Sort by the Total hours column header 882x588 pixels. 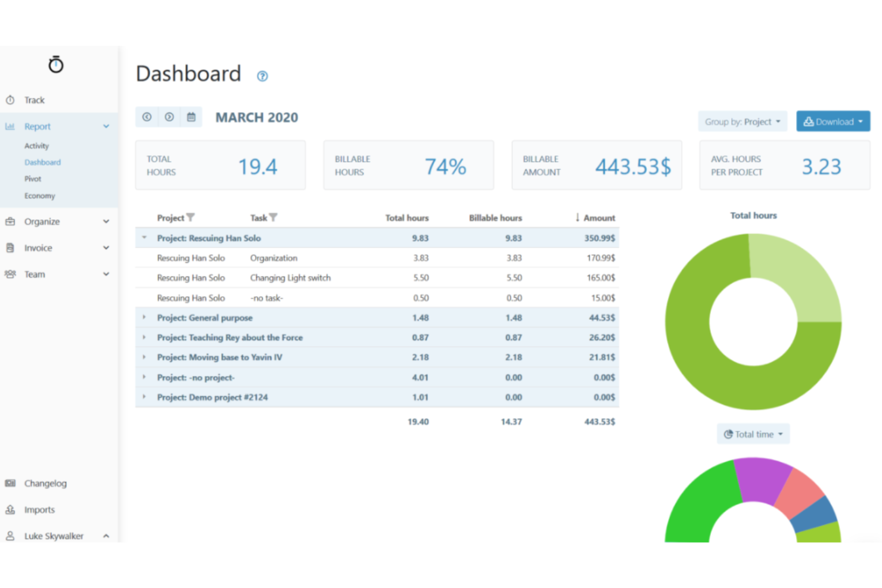[x=406, y=217]
